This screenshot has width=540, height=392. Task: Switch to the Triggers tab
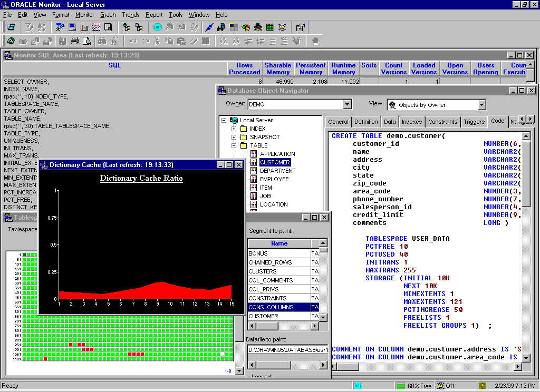(x=474, y=122)
